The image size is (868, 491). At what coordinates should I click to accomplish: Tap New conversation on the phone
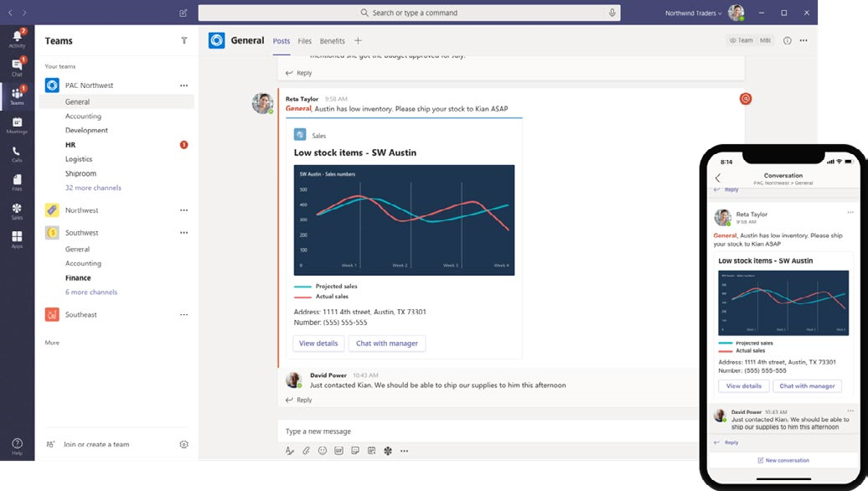click(783, 460)
